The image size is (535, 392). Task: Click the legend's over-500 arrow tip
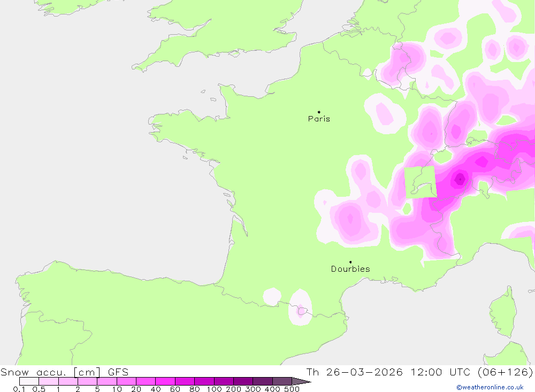coord(301,381)
